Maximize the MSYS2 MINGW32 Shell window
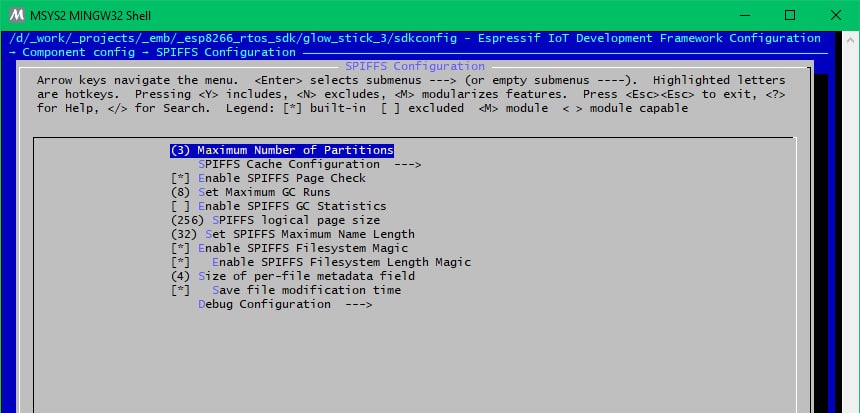Image resolution: width=860 pixels, height=413 pixels. (790, 15)
